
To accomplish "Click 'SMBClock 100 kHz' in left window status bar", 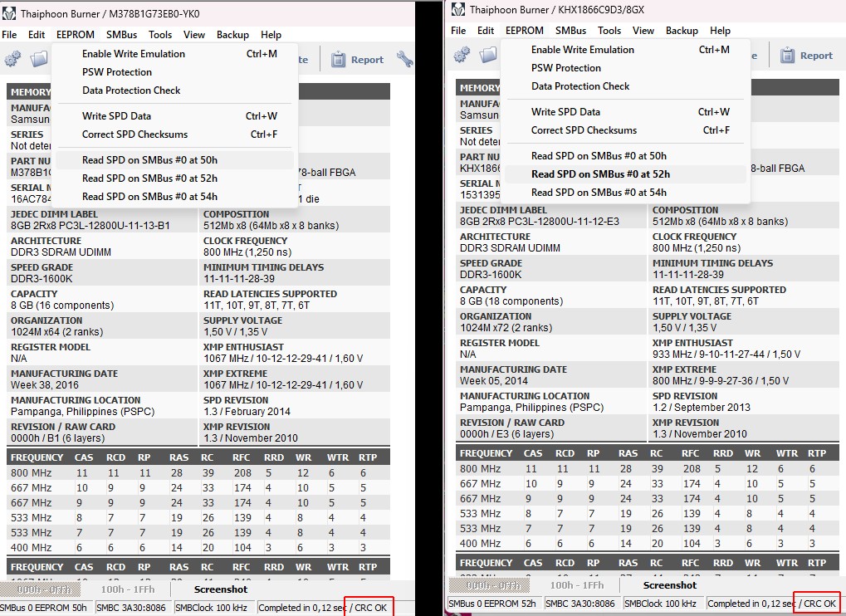I will (x=211, y=608).
